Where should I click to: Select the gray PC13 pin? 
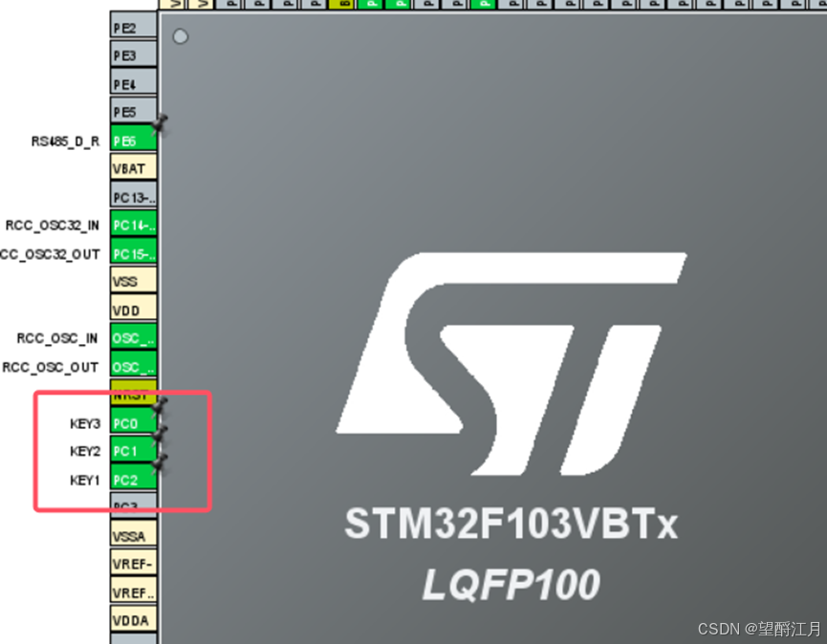pos(134,195)
